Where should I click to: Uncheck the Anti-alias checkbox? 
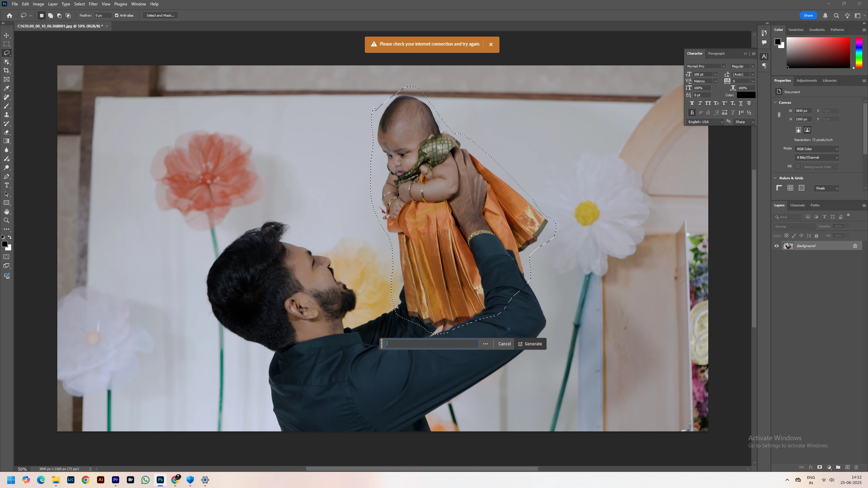117,15
